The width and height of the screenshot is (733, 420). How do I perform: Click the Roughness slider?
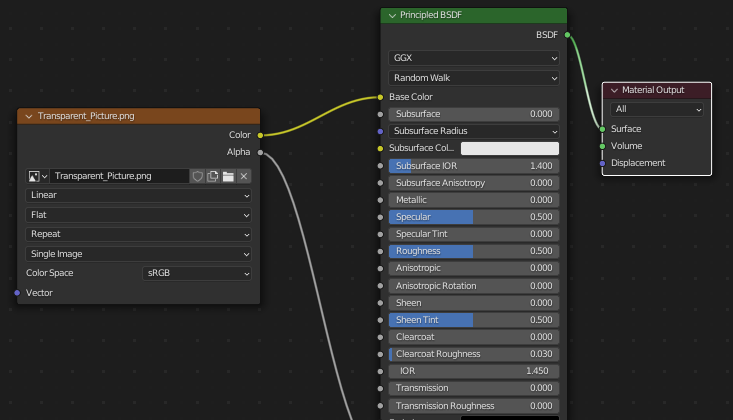[474, 251]
